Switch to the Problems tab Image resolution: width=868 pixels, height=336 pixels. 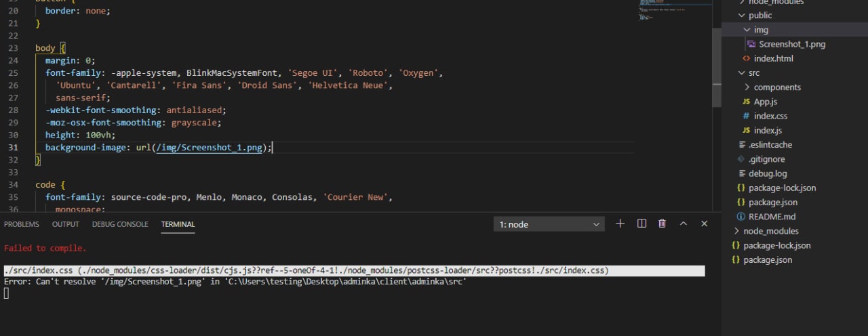[22, 224]
